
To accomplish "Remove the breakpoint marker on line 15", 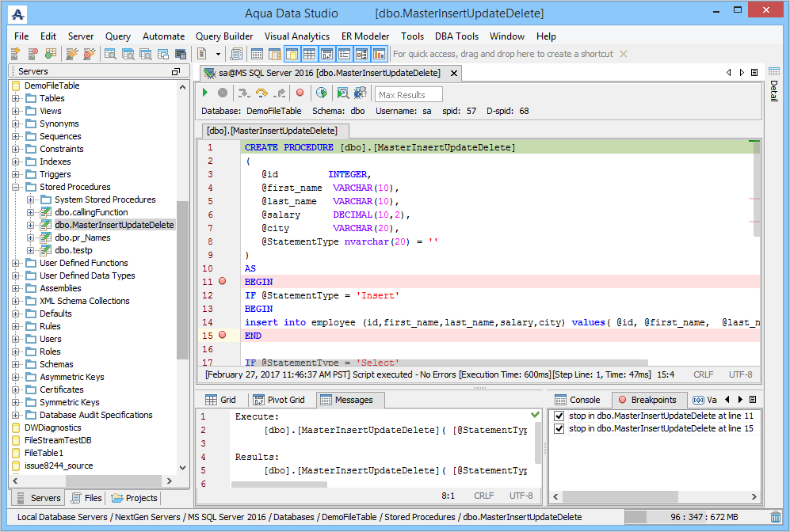I will [x=222, y=336].
